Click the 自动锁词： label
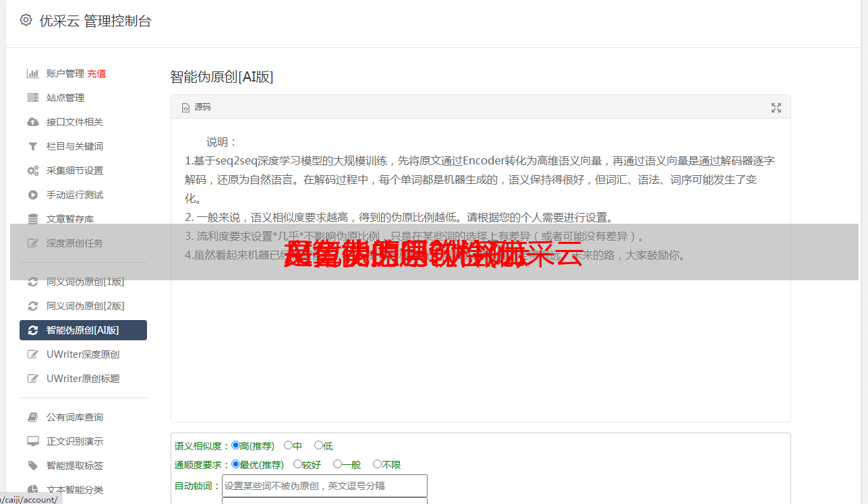 pyautogui.click(x=198, y=486)
